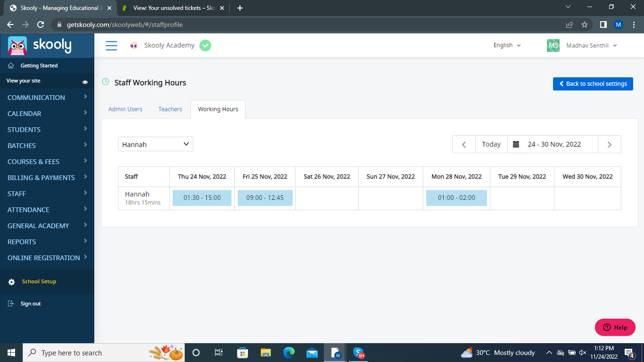Select the Working Hours tab
Viewport: 644px width, 362px height.
[x=218, y=109]
